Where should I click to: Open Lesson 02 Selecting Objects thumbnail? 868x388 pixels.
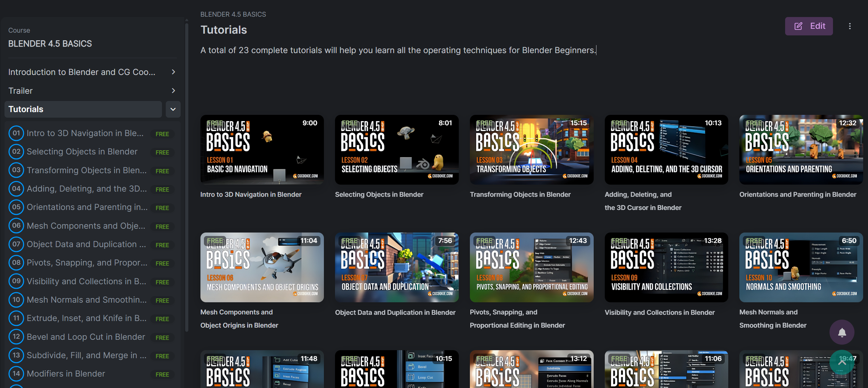(397, 150)
